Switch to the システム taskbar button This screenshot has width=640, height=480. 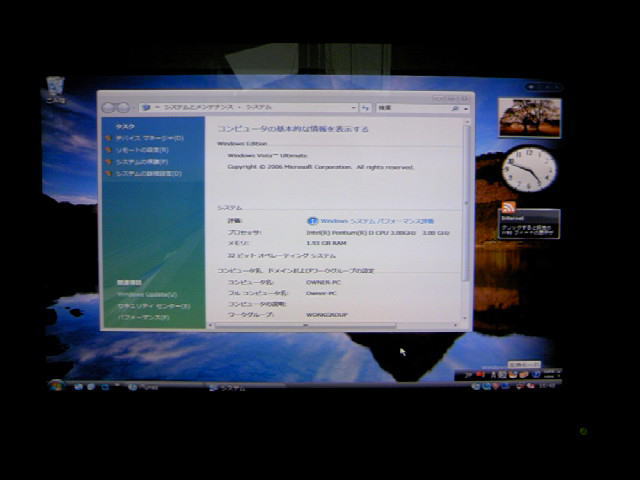tap(246, 388)
